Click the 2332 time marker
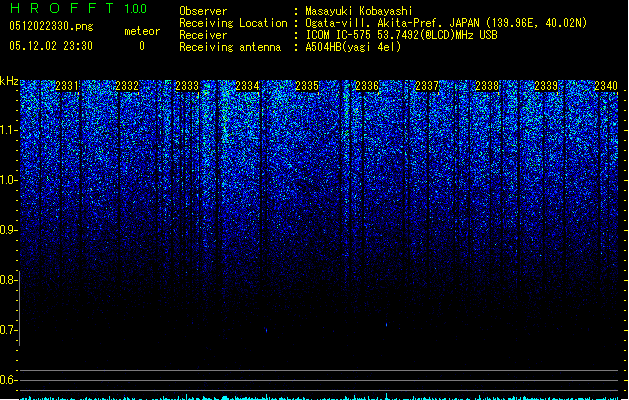The height and width of the screenshot is (400, 629). click(x=127, y=86)
